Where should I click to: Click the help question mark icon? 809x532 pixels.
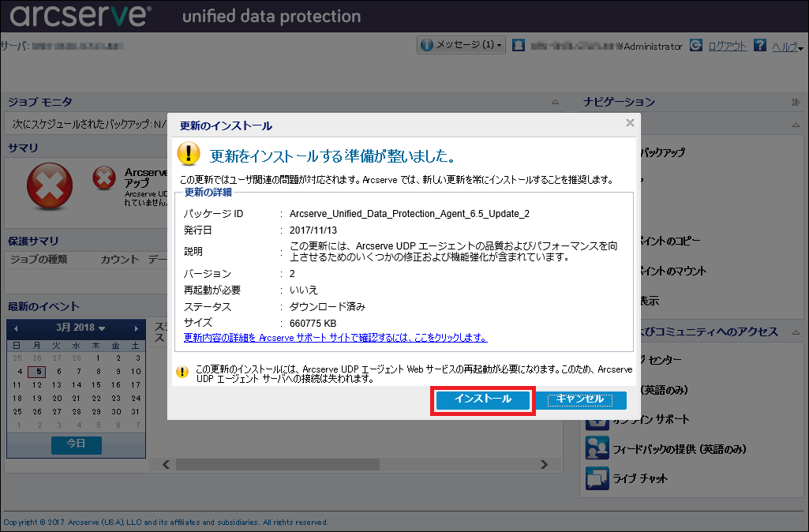coord(759,45)
